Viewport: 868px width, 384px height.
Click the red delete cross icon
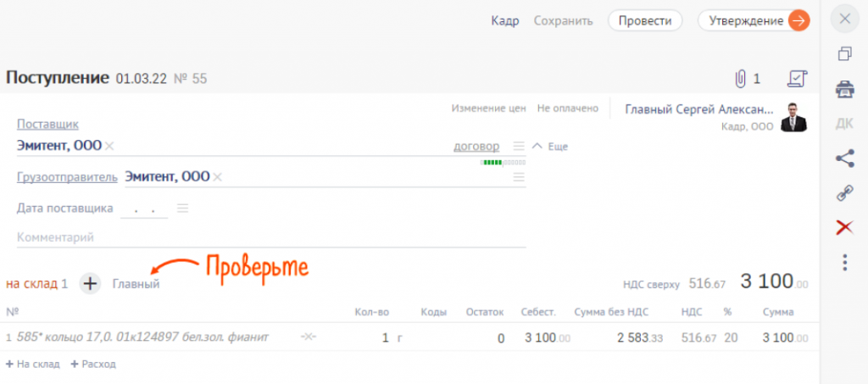(844, 227)
